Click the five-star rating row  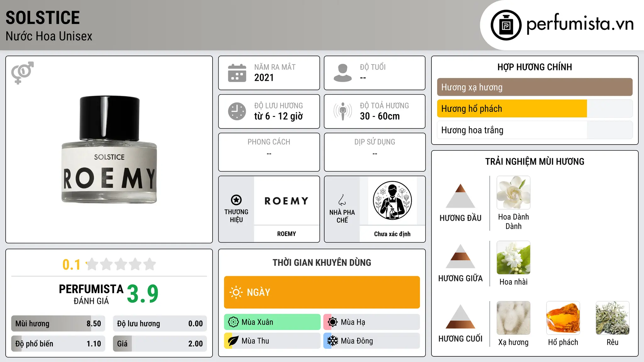[121, 264]
